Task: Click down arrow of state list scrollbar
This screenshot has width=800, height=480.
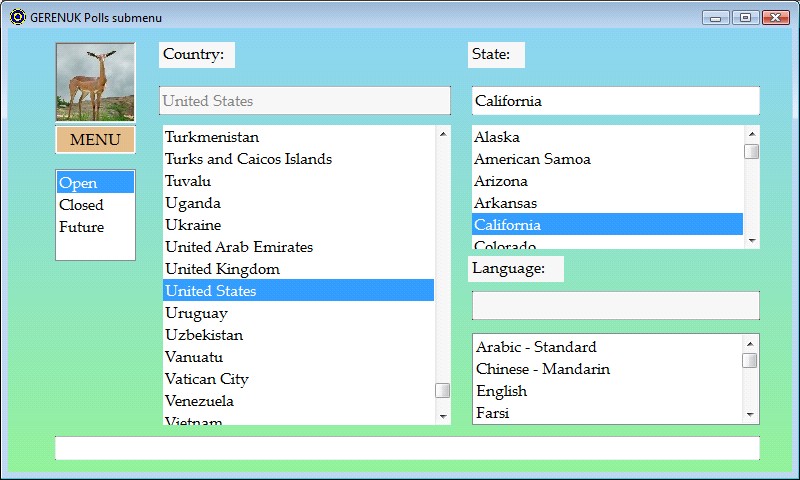Action: click(751, 240)
